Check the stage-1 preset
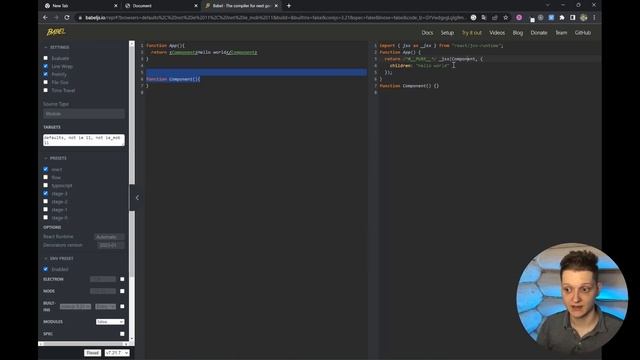640x360 pixels. [45, 209]
